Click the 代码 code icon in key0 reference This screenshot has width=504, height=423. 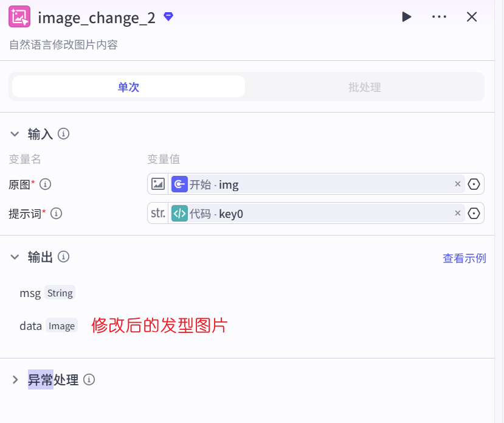(x=180, y=213)
